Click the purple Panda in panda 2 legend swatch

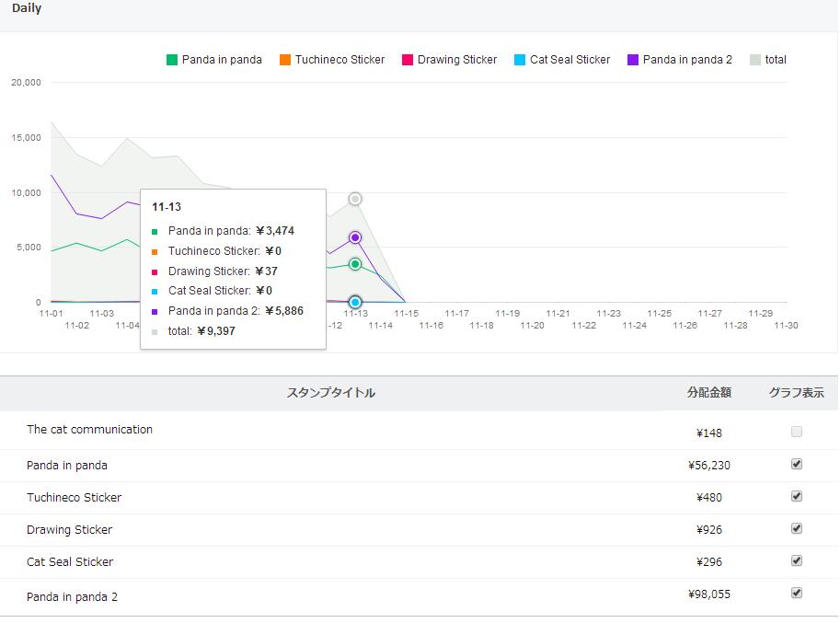tap(633, 60)
